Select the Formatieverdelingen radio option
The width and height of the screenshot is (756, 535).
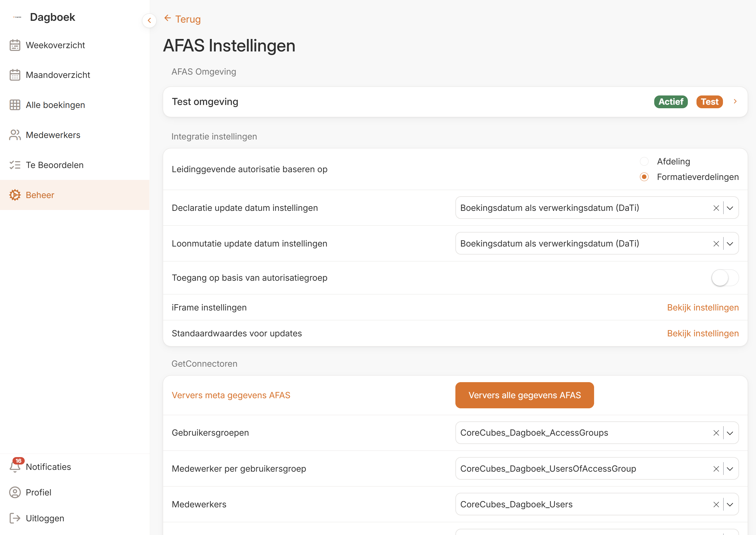tap(644, 177)
